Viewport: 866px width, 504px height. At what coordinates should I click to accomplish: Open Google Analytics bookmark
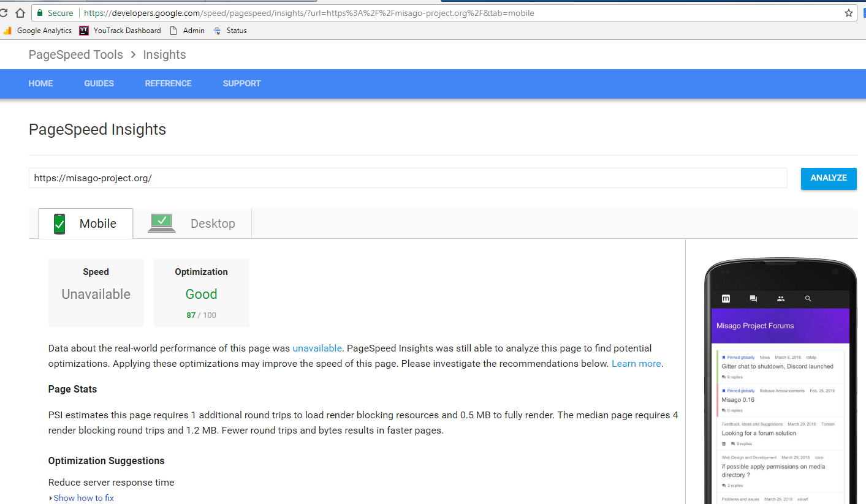pyautogui.click(x=38, y=31)
